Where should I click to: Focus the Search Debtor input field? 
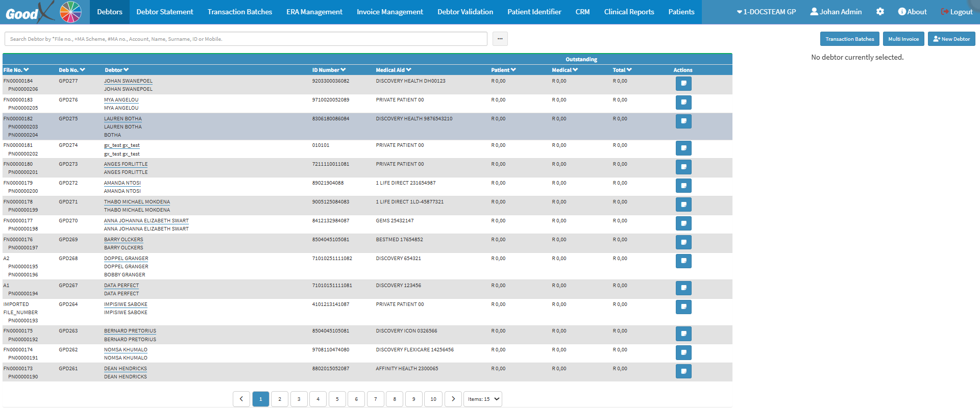(x=246, y=39)
